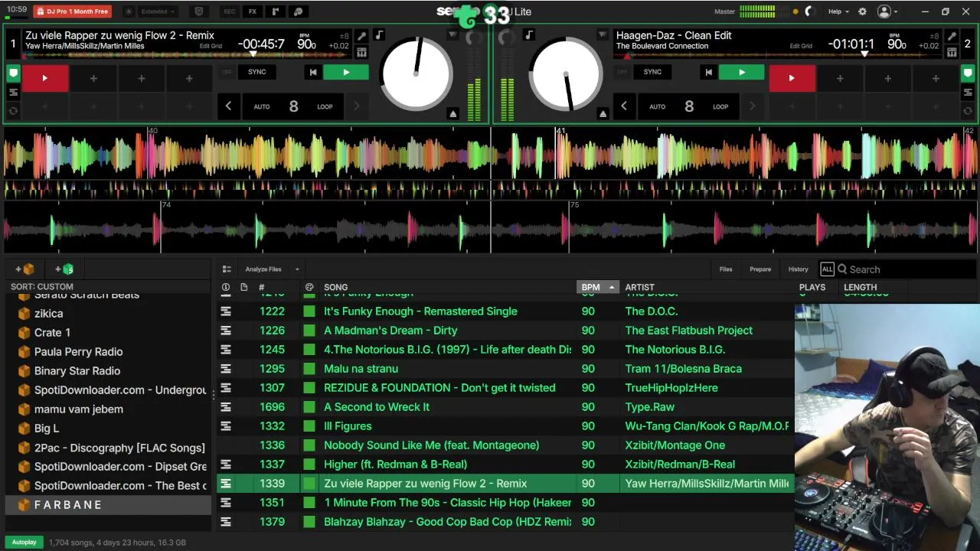Toggle the FX panel
The height and width of the screenshot is (551, 980).
point(252,11)
